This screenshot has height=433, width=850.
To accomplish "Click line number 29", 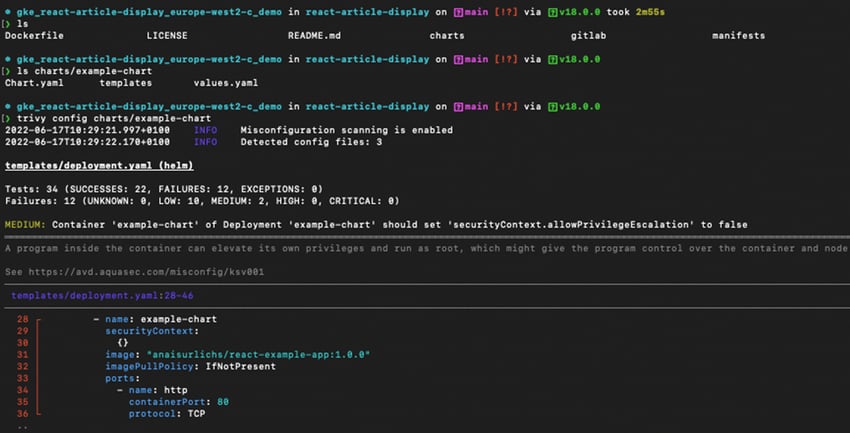I will coord(22,331).
